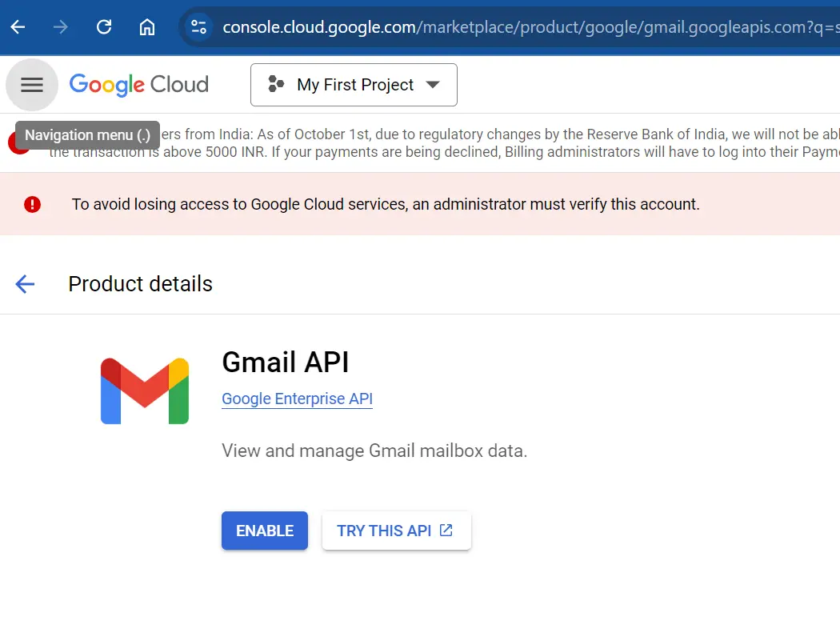
Task: Click the project hexagon icon
Action: pos(276,84)
